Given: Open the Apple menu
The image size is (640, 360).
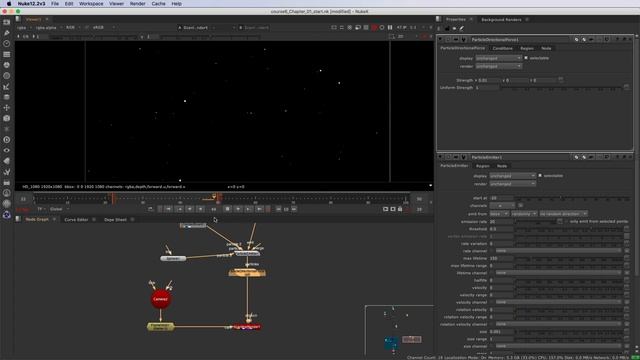Looking at the screenshot, I should (x=9, y=4).
